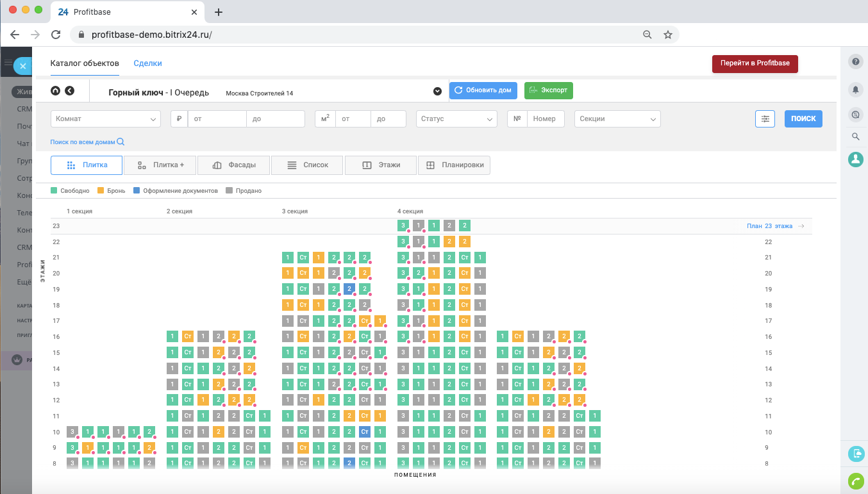Focus the Номер apartment number field
This screenshot has height=494, width=868.
(x=545, y=119)
